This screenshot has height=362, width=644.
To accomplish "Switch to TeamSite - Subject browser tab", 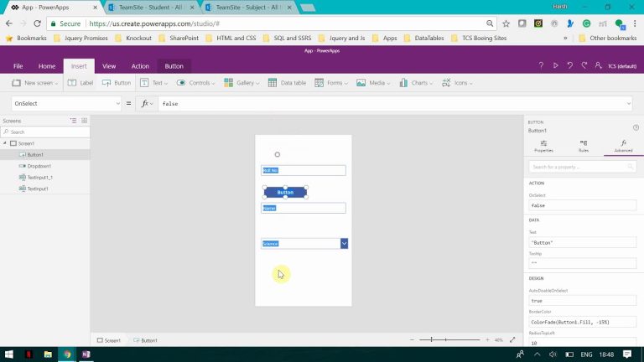I will pyautogui.click(x=248, y=8).
